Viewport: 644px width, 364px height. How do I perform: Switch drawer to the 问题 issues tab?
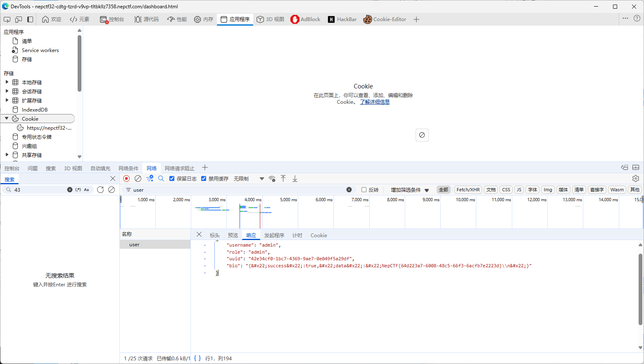(33, 169)
